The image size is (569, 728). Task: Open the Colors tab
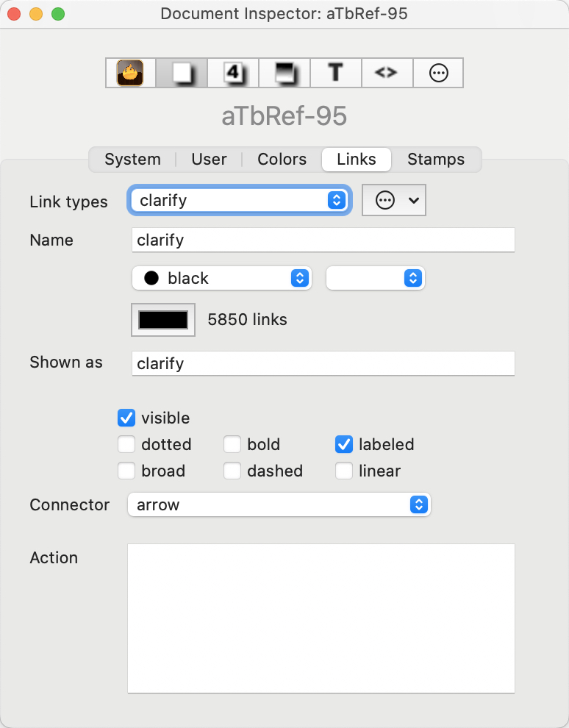tap(282, 159)
